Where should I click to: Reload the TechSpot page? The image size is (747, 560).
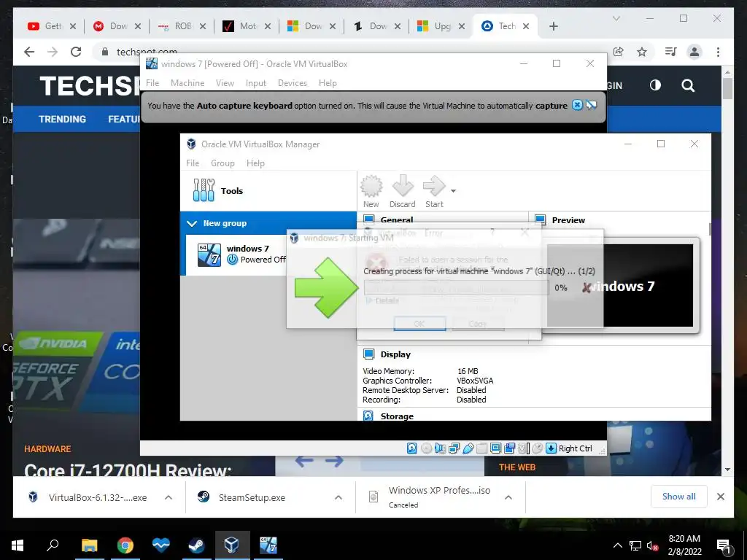(x=76, y=52)
